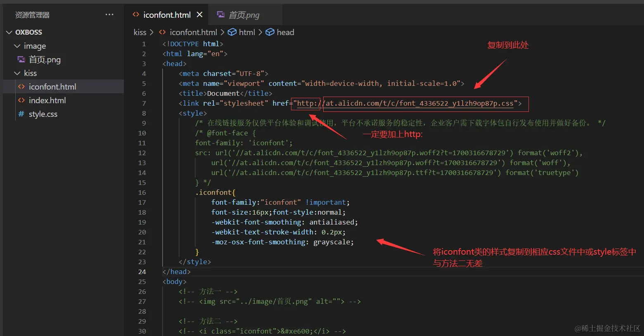Switch to the iconfont.html editor tab
644x336 pixels.
[x=167, y=15]
